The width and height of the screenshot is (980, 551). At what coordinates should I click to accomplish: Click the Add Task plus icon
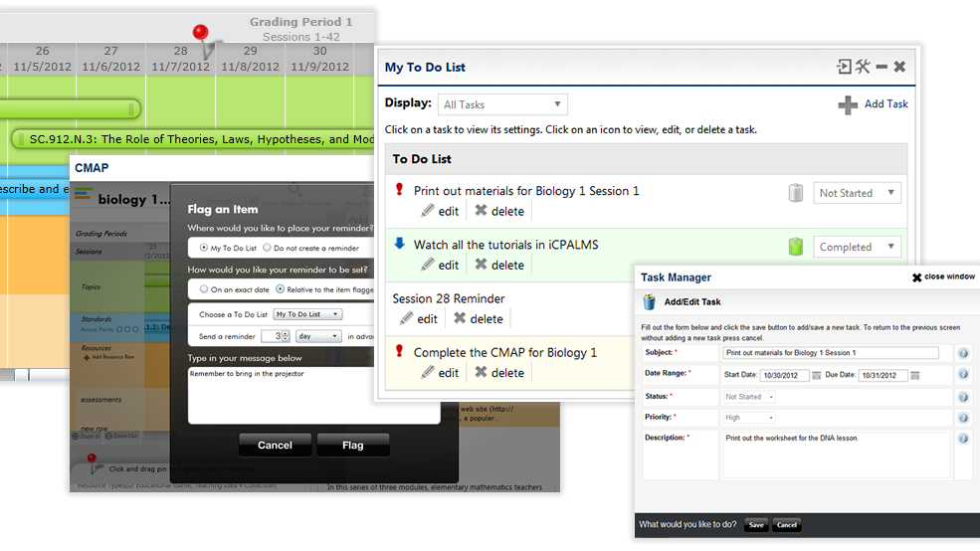[848, 104]
